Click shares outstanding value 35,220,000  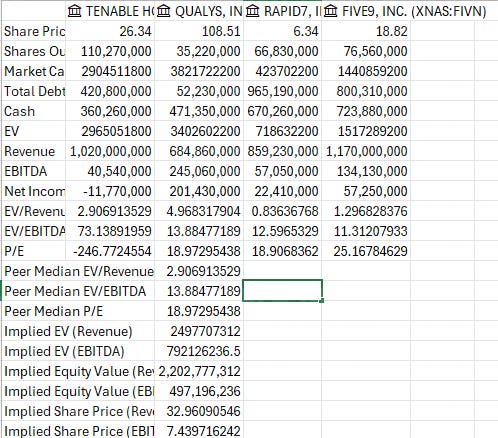[x=208, y=51]
